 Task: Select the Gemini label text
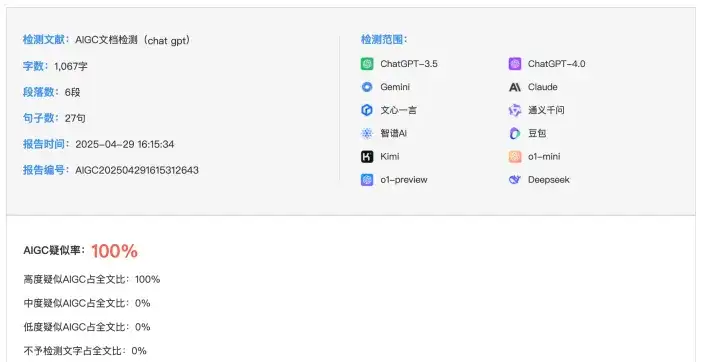click(395, 87)
